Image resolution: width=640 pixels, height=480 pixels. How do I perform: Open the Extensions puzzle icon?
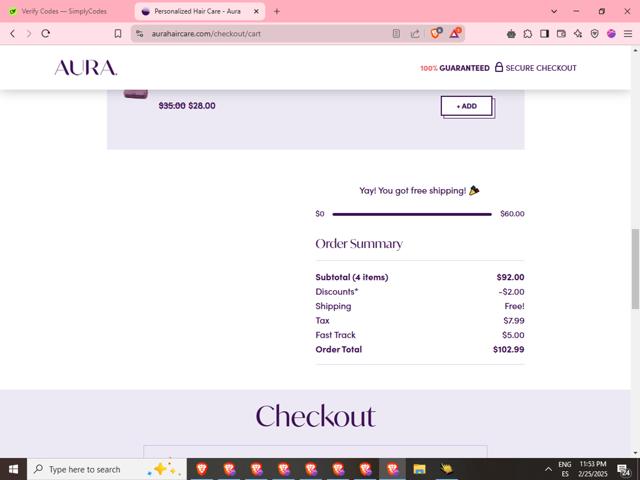(528, 34)
